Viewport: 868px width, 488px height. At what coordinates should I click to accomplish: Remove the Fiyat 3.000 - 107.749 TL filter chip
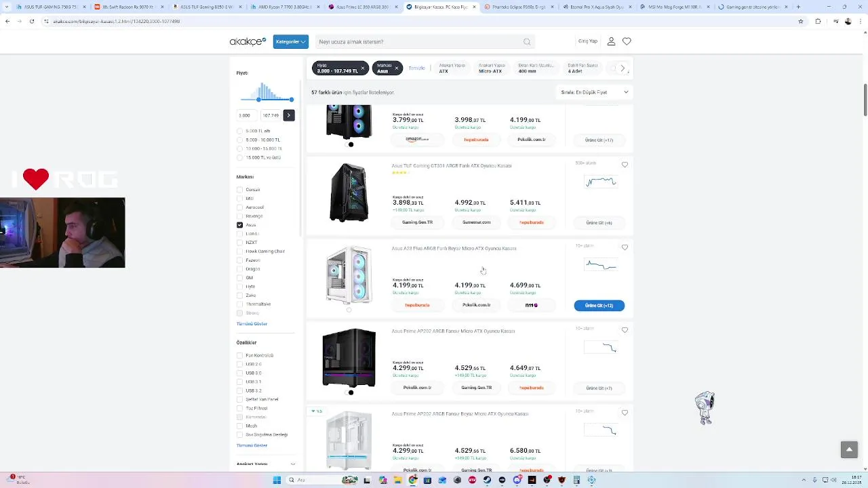click(x=362, y=68)
